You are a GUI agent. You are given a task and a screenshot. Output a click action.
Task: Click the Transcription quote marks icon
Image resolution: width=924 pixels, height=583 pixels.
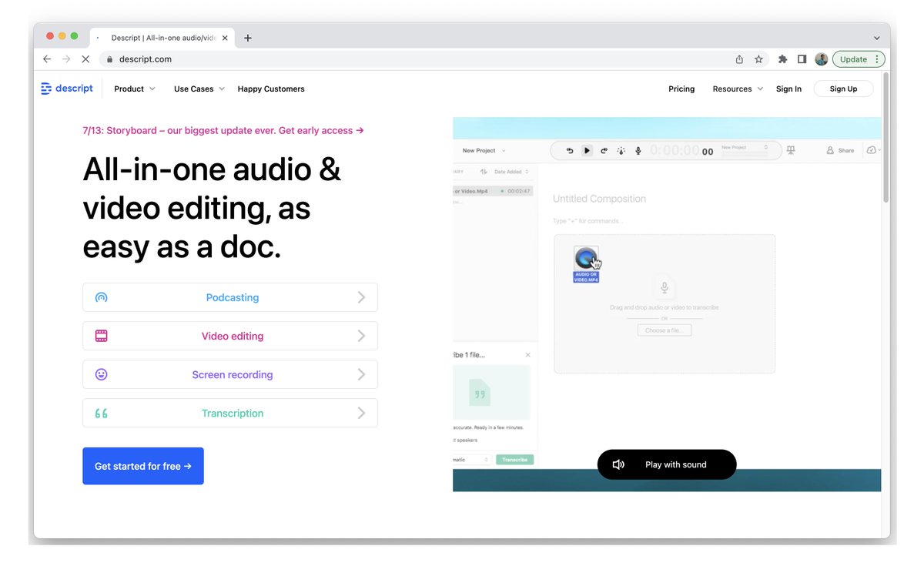pyautogui.click(x=101, y=414)
